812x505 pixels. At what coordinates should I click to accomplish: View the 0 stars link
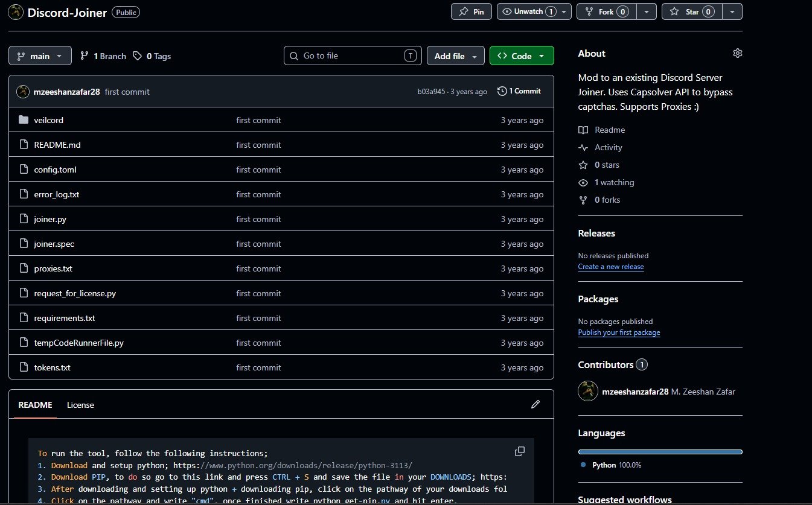(599, 165)
